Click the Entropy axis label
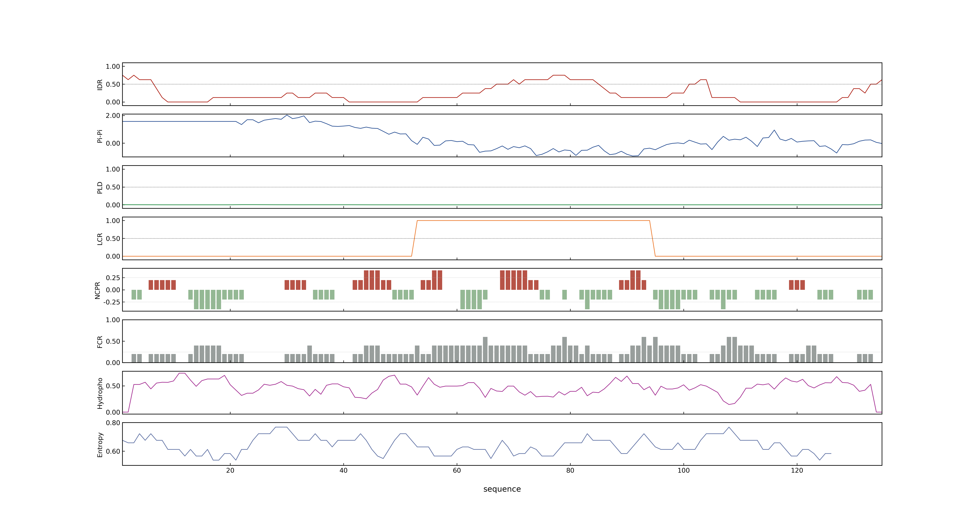The height and width of the screenshot is (523, 980). coord(100,445)
